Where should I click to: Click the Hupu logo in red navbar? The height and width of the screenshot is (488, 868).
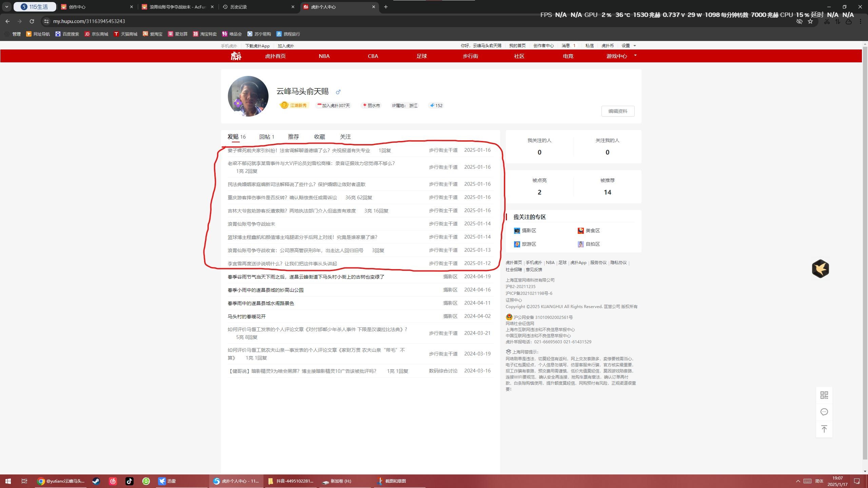click(236, 56)
